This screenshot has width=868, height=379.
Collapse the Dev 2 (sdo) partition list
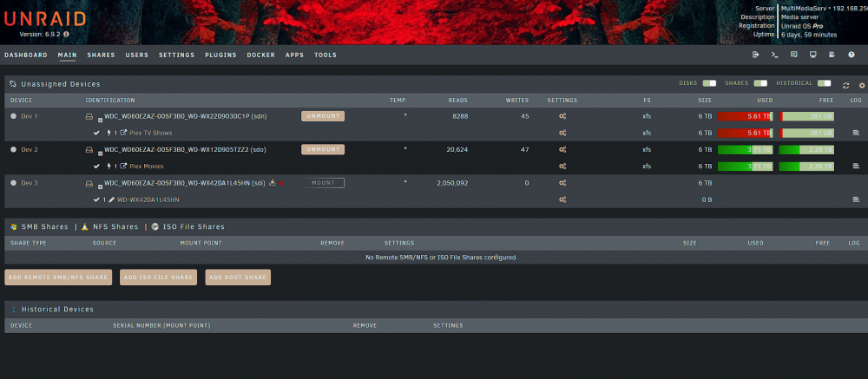tap(100, 154)
